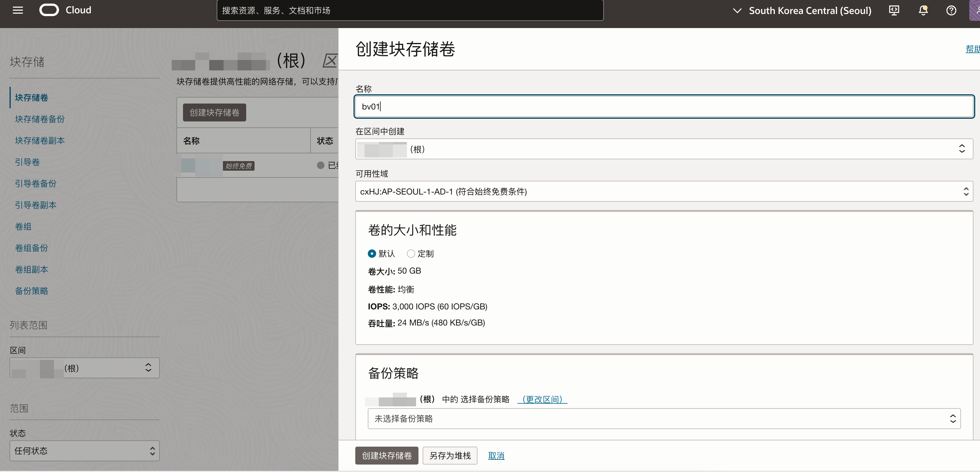Open 引导卷副本 in the sidebar
The height and width of the screenshot is (472, 980).
point(36,205)
